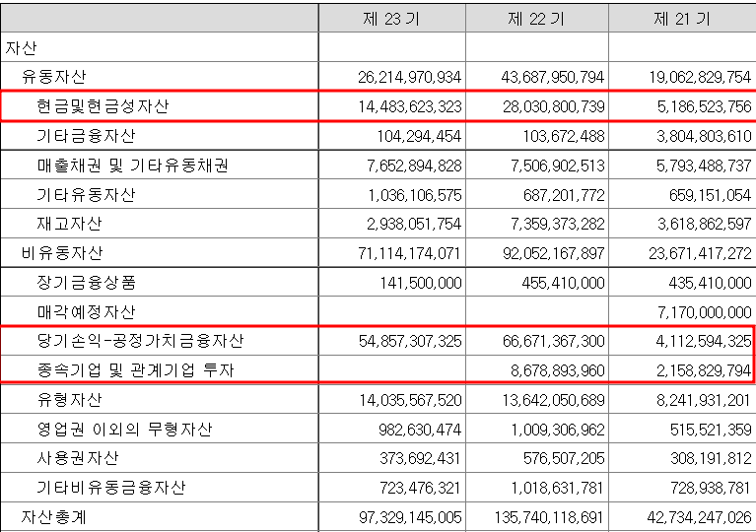Click the value 435,410,000
The width and height of the screenshot is (756, 532).
click(x=710, y=283)
